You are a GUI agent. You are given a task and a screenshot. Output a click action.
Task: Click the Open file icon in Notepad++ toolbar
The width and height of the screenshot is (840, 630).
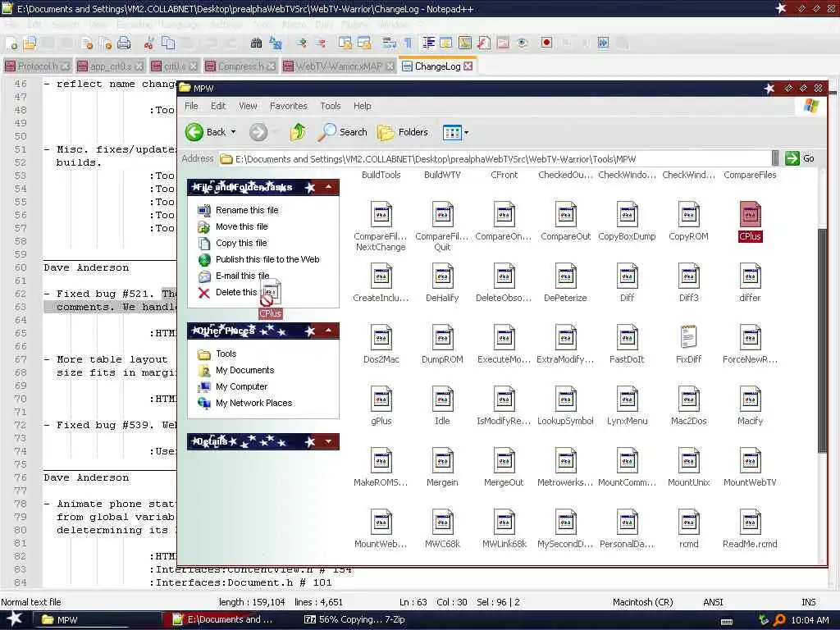click(30, 43)
